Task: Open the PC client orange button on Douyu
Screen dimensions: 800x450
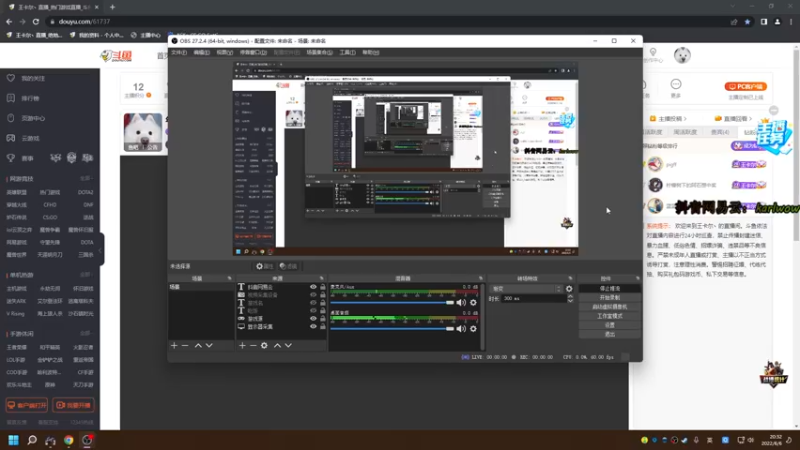Action: [x=745, y=87]
